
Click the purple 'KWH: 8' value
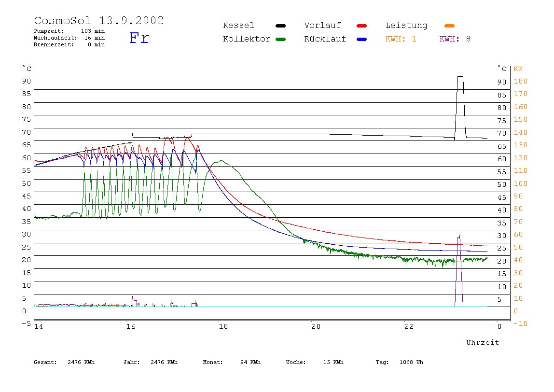[x=455, y=39]
